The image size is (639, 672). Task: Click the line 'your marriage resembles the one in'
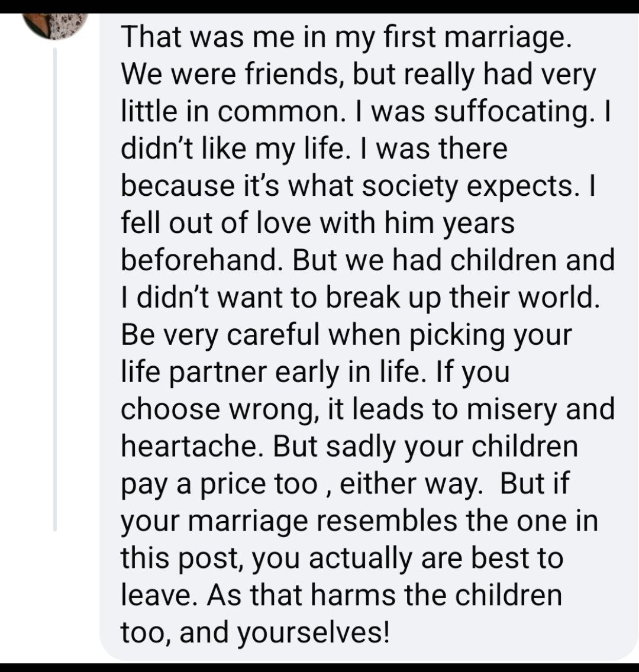coord(359,521)
